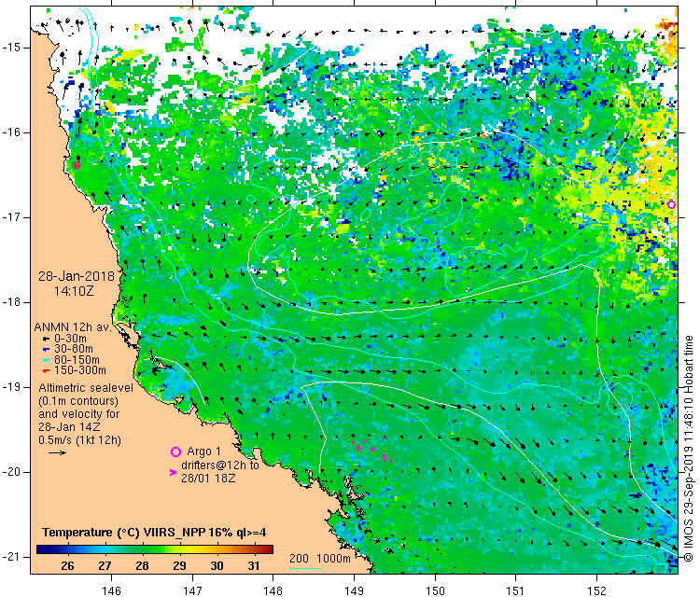Click the 'Altimetric sealevel' legend text
Screen dimensions: 700x597
pyautogui.click(x=86, y=388)
